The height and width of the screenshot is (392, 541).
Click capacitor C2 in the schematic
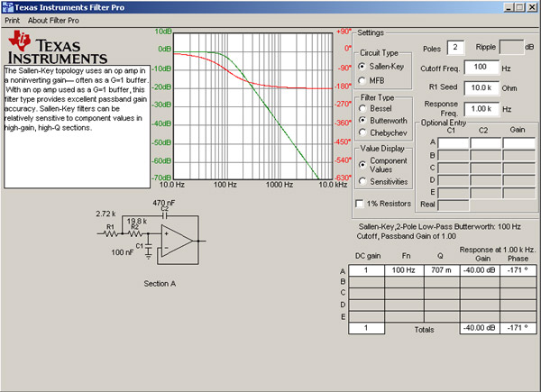pyautogui.click(x=165, y=215)
